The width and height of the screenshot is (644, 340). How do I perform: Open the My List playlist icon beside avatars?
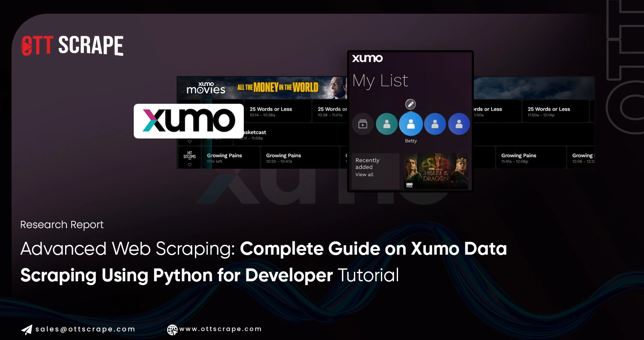tap(363, 124)
